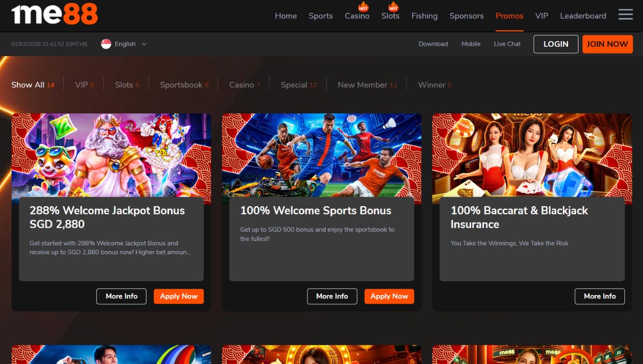Click the JOIN NOW button

point(607,44)
